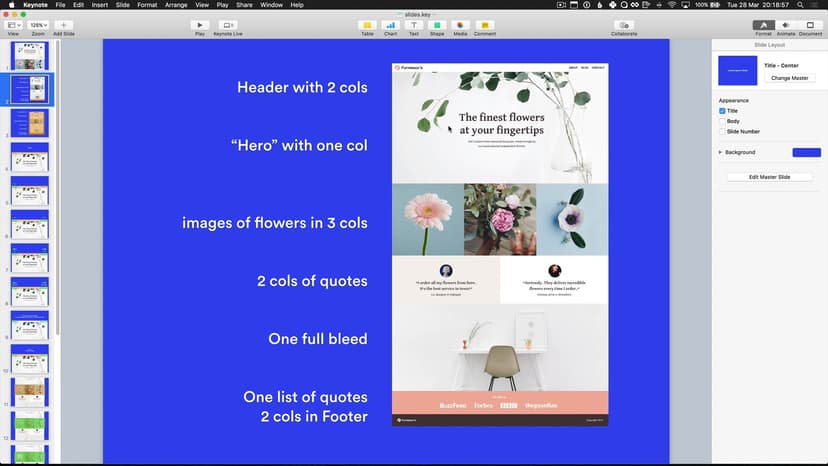The width and height of the screenshot is (828, 466).
Task: Enable the Slide Number checkbox
Action: coord(722,132)
